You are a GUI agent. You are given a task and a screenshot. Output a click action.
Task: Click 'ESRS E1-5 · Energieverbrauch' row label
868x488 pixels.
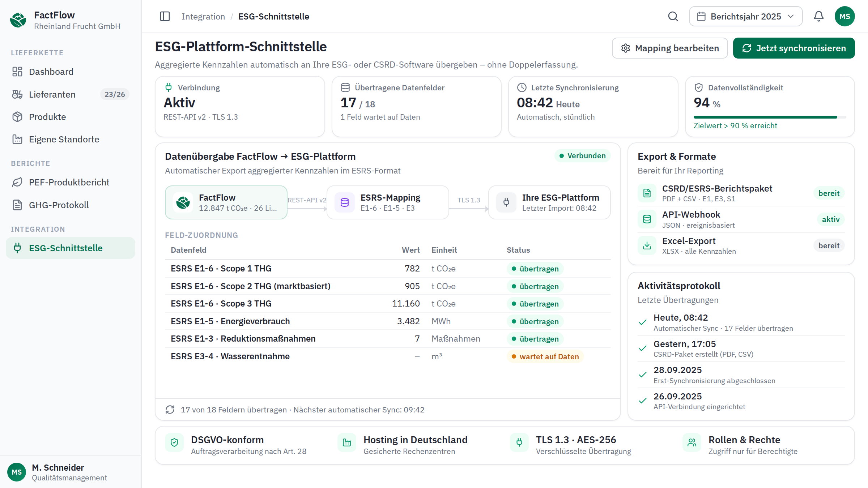pyautogui.click(x=230, y=321)
